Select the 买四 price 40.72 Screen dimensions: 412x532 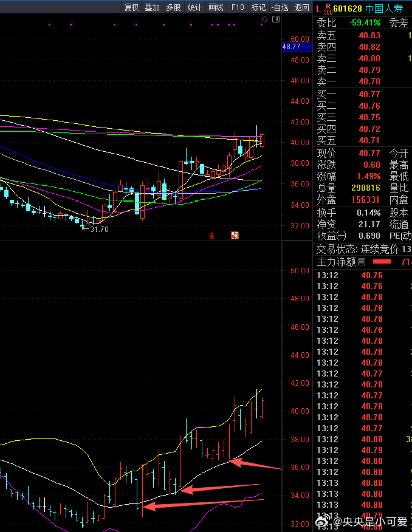tap(369, 129)
